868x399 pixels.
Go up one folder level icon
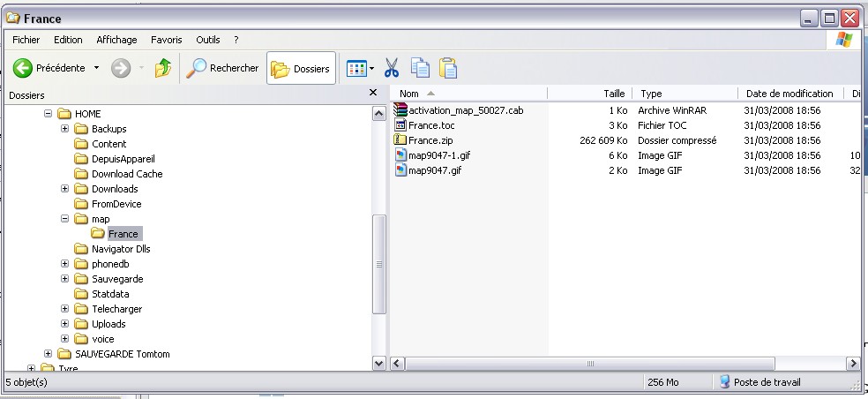point(162,68)
